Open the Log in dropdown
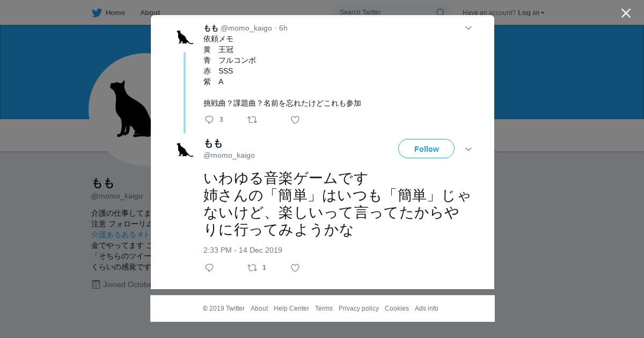The image size is (644, 338). click(531, 12)
